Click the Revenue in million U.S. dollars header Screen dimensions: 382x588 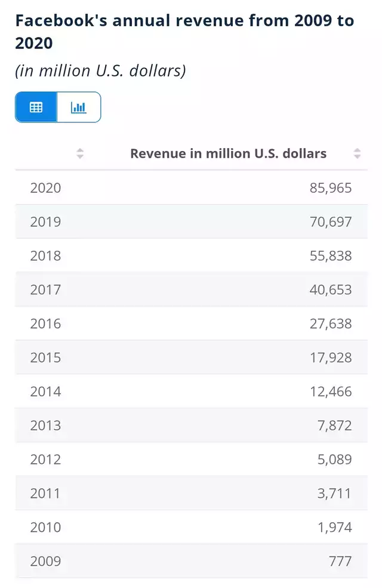click(x=228, y=153)
